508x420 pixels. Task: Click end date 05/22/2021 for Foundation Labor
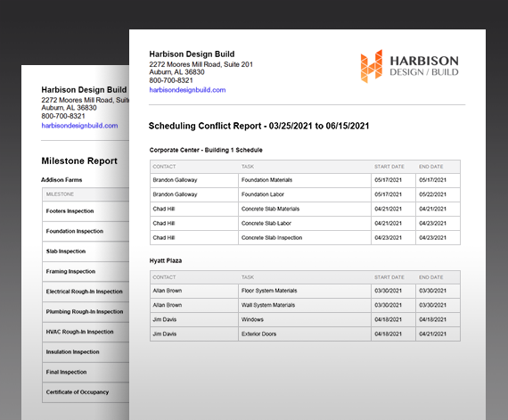pyautogui.click(x=432, y=194)
